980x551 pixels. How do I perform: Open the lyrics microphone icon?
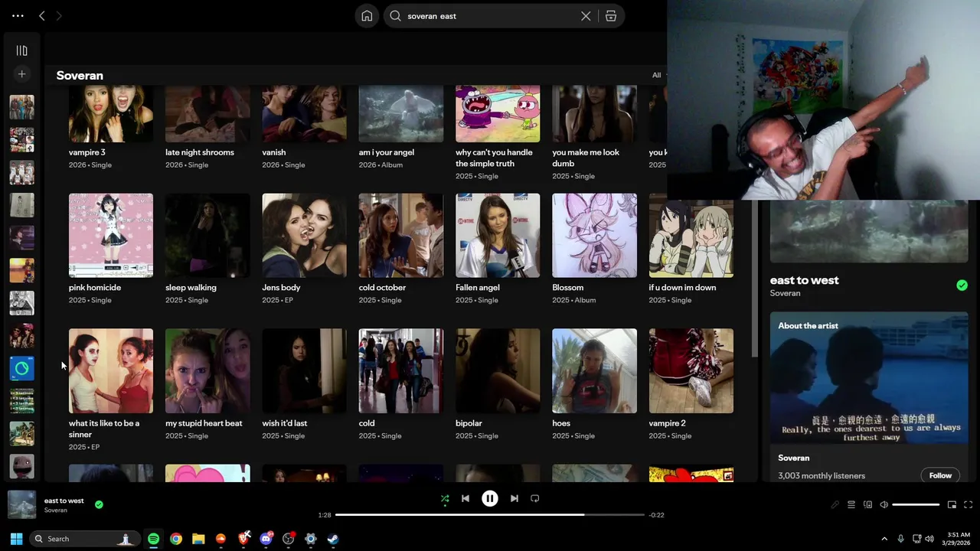[835, 504]
